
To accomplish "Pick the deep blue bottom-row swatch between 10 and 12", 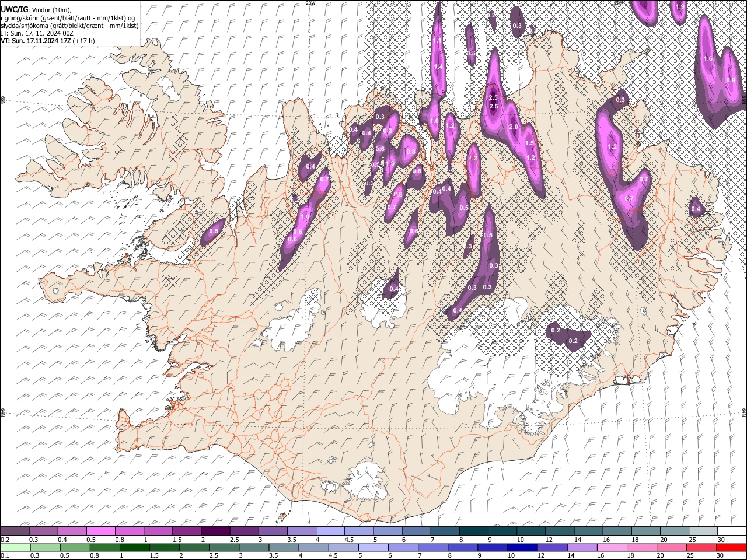I will click(x=522, y=547).
